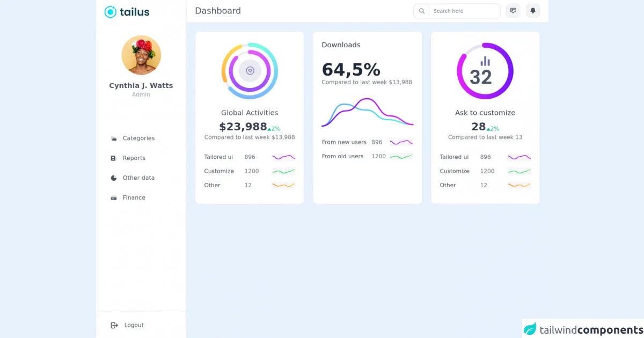Screen dimensions: 644x338
Task: Open the notifications bell icon
Action: (x=533, y=11)
